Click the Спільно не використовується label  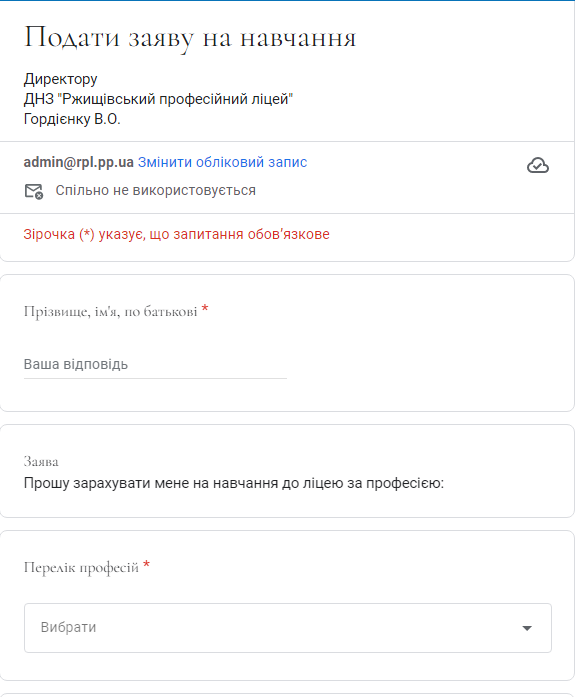click(x=156, y=190)
